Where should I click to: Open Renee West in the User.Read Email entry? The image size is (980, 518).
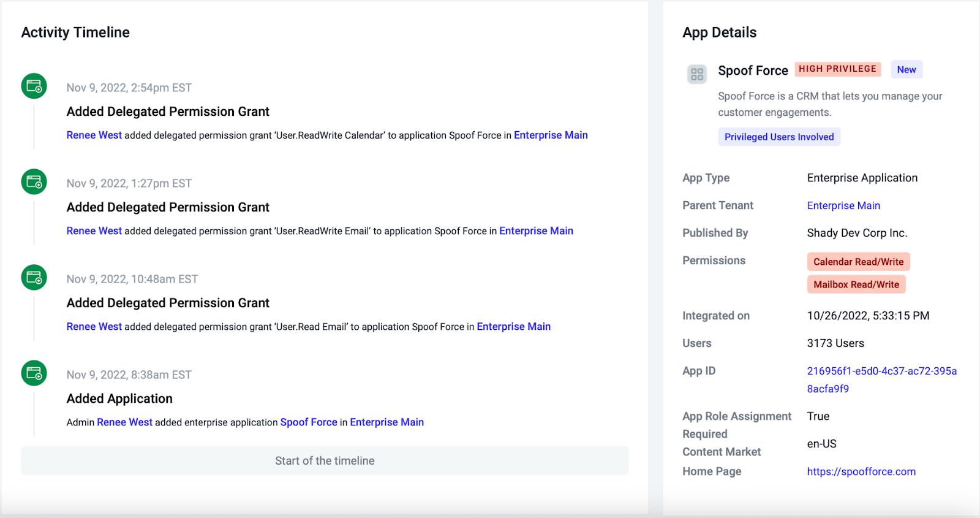tap(94, 326)
